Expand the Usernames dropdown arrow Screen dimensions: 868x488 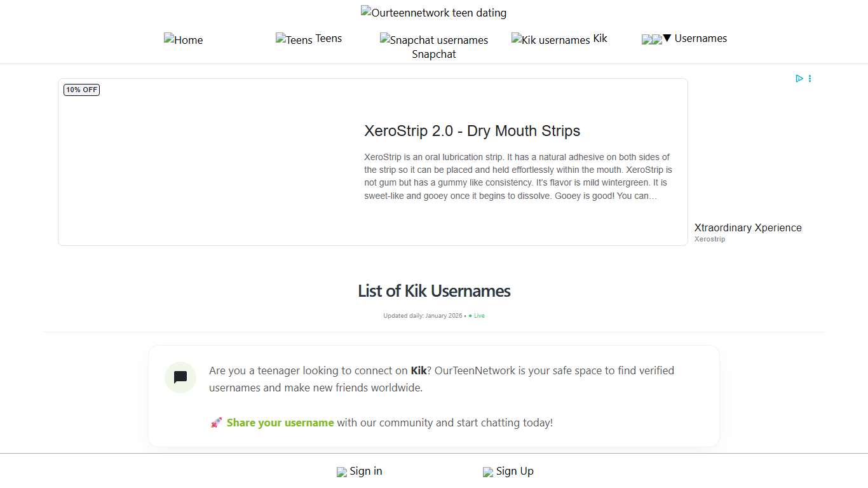[667, 39]
